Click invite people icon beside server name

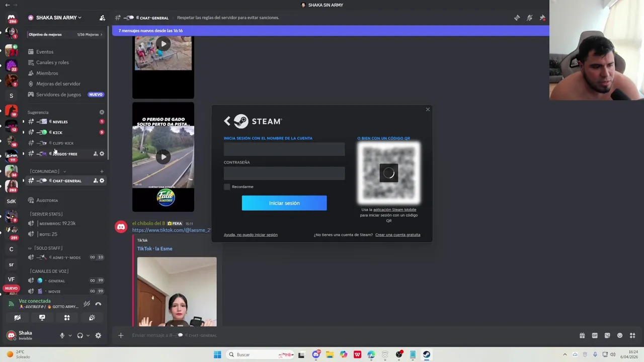tap(102, 18)
